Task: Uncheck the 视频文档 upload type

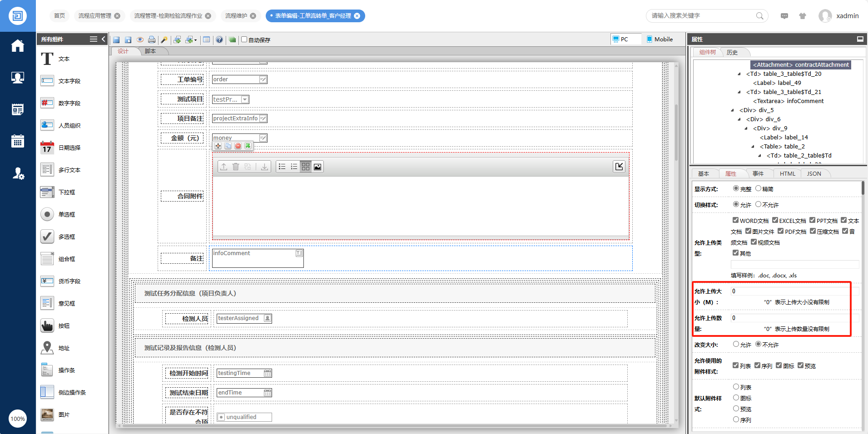Action: (x=754, y=242)
